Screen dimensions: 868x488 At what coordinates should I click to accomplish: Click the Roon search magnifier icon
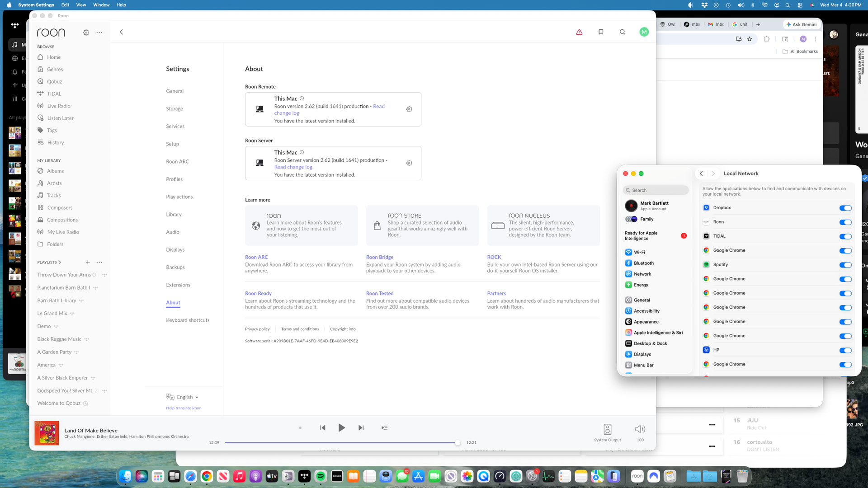coord(623,32)
